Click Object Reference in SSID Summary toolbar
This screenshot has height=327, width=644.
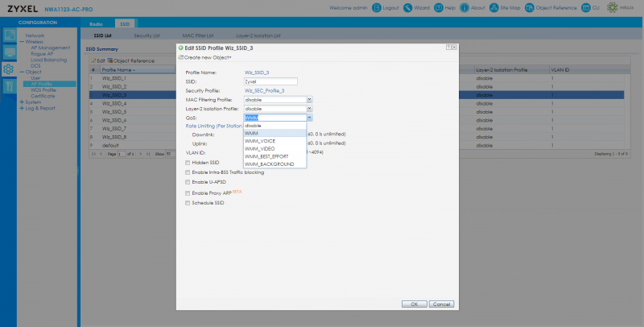coord(131,60)
